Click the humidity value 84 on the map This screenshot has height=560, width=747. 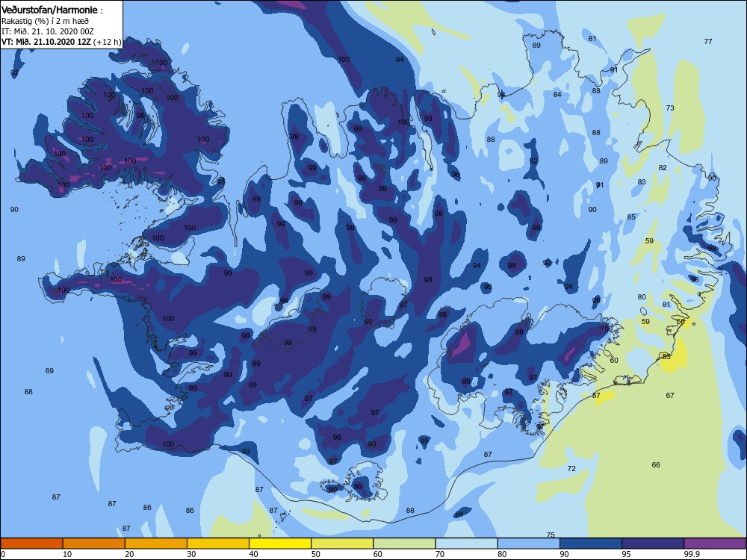point(557,95)
